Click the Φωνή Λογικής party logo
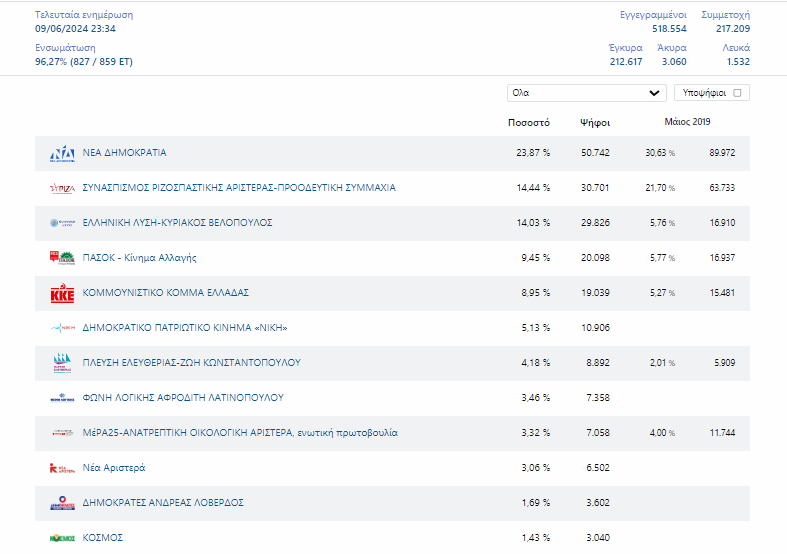The height and width of the screenshot is (554, 787). tap(62, 398)
